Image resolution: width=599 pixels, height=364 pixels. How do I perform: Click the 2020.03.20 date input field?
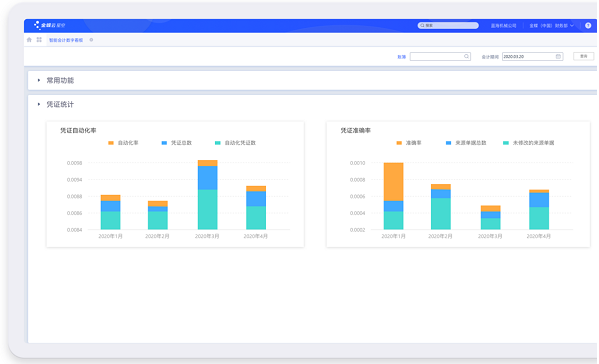pyautogui.click(x=532, y=57)
